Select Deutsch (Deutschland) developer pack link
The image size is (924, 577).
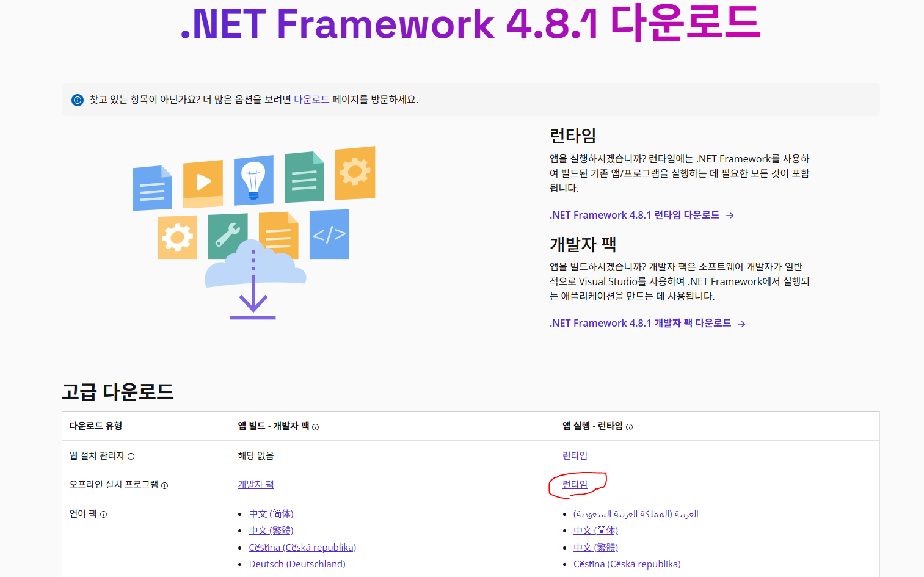tap(297, 564)
